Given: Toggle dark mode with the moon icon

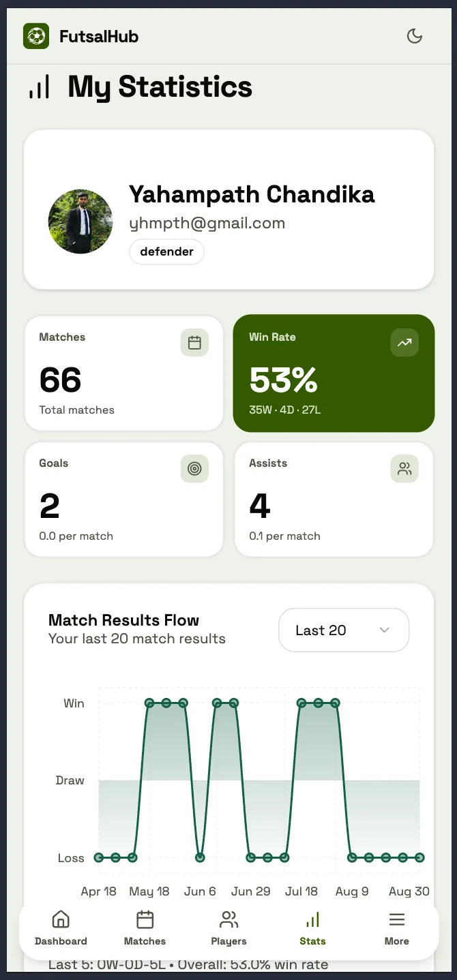Looking at the screenshot, I should click(415, 36).
